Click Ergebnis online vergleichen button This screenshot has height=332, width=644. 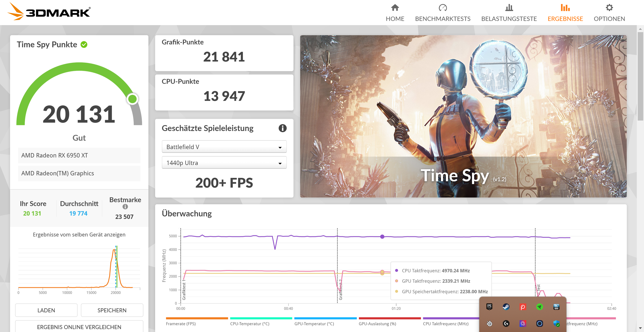pyautogui.click(x=79, y=327)
